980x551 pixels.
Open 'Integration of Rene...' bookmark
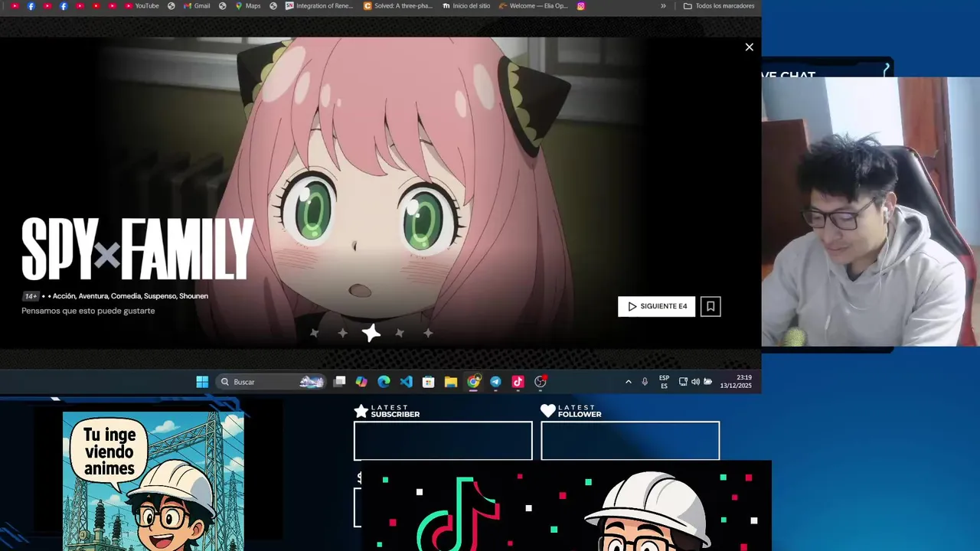tap(319, 6)
